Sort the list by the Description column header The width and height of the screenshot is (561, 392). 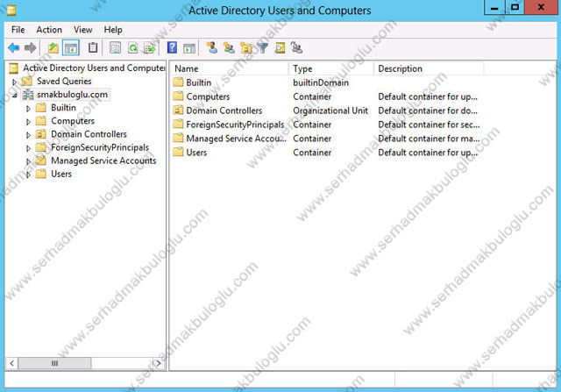[429, 68]
